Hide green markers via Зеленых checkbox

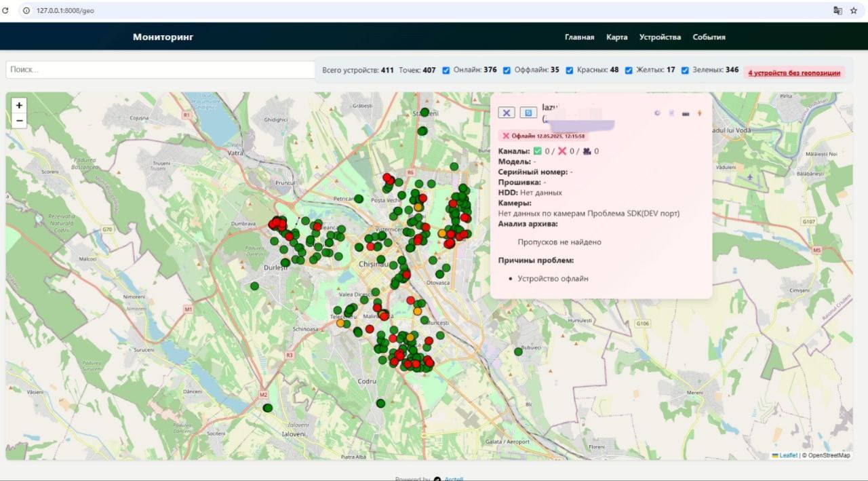(x=685, y=70)
